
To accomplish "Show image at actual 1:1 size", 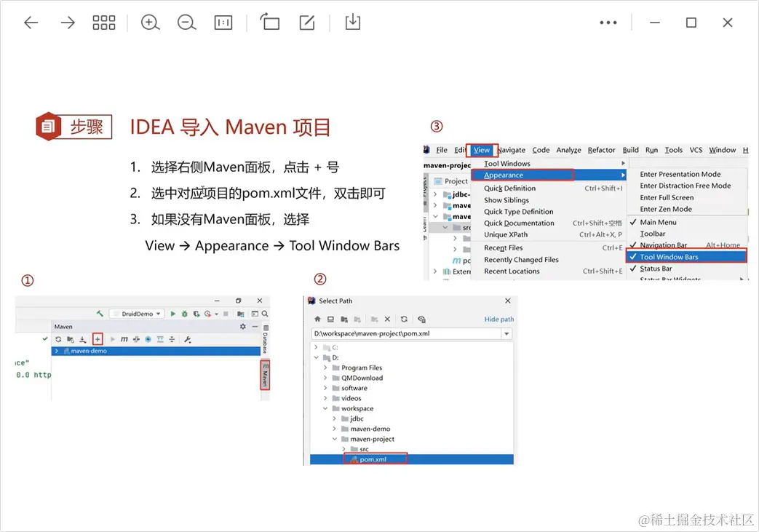I will pos(223,23).
